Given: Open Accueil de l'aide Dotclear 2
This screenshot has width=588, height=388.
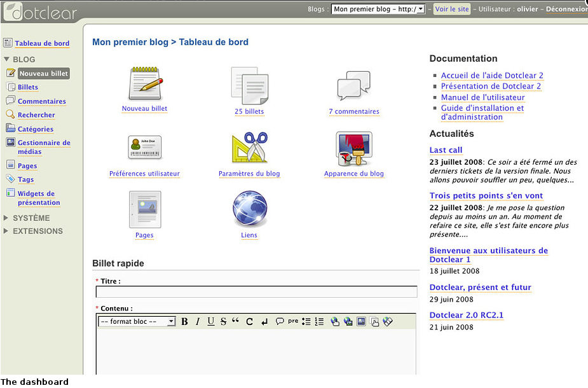Looking at the screenshot, I should pos(492,76).
